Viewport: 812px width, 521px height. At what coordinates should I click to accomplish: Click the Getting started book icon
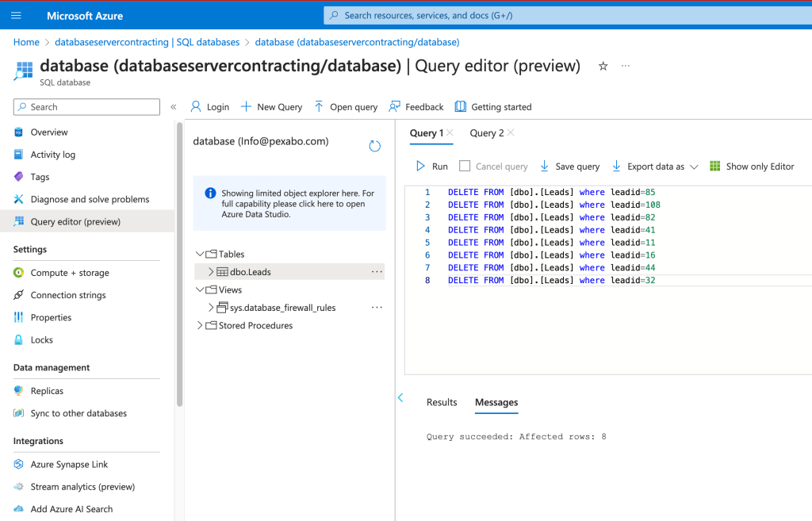[461, 107]
